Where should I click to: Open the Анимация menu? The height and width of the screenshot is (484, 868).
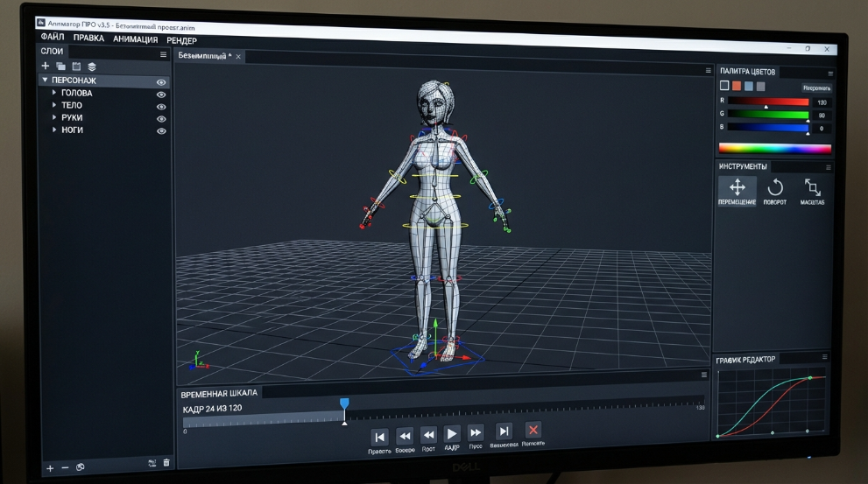click(135, 39)
